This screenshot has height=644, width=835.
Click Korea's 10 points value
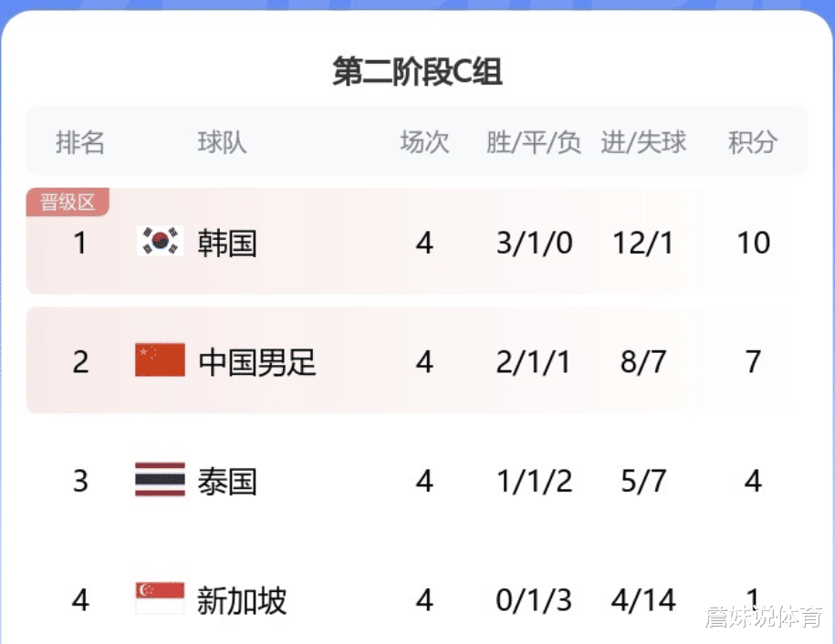tap(754, 243)
